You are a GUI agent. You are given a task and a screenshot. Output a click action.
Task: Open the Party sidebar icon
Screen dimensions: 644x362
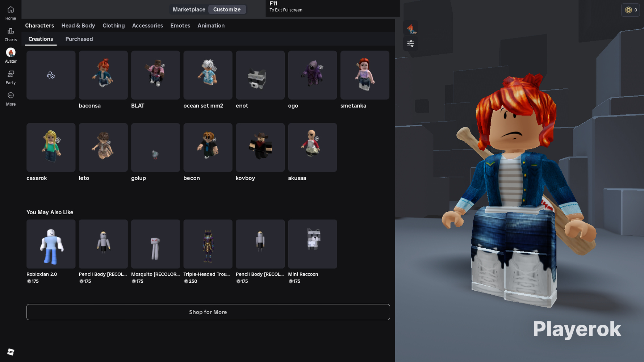pyautogui.click(x=11, y=77)
